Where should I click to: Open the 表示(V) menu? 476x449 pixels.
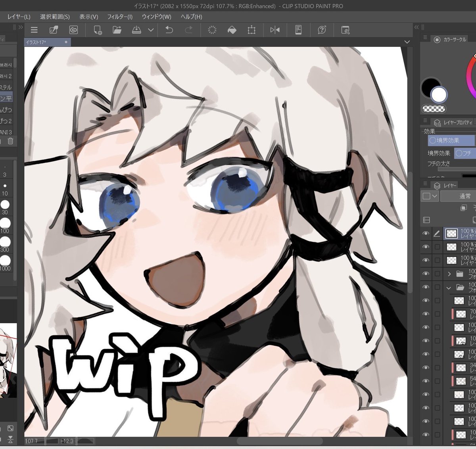pyautogui.click(x=88, y=17)
